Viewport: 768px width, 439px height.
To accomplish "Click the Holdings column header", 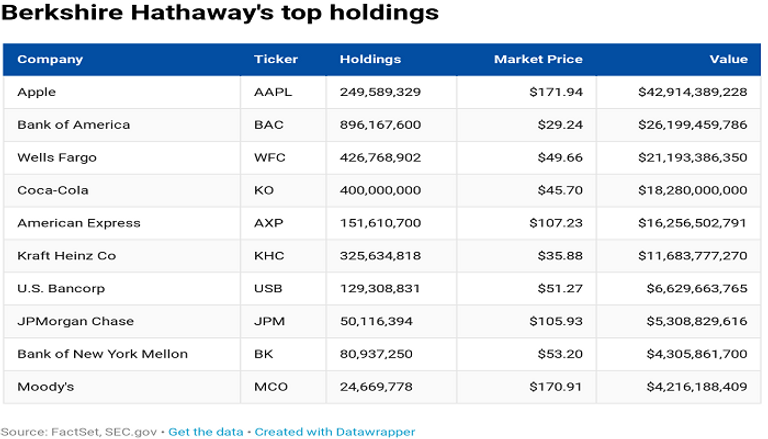I will click(370, 59).
